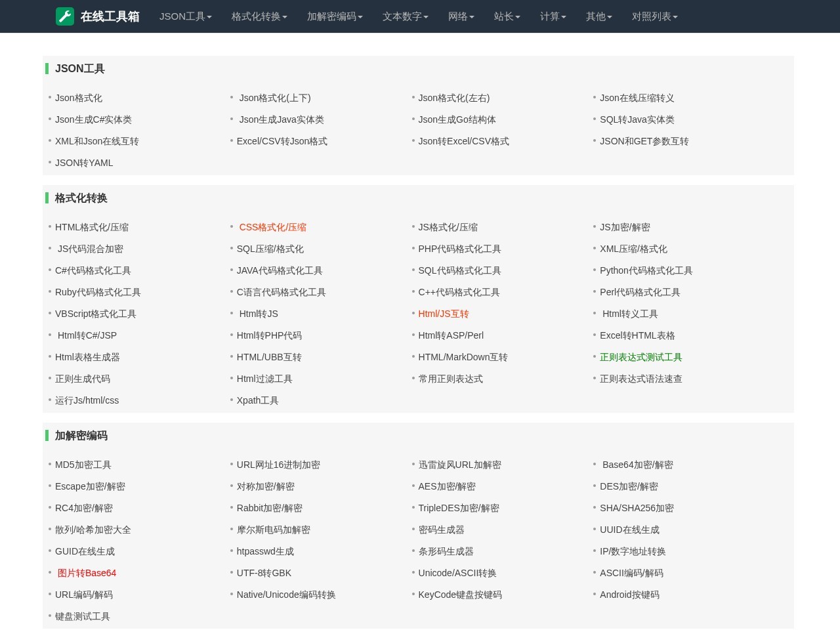Expand the 站长 dropdown menu
Screen dimensions: 840x630
506,16
